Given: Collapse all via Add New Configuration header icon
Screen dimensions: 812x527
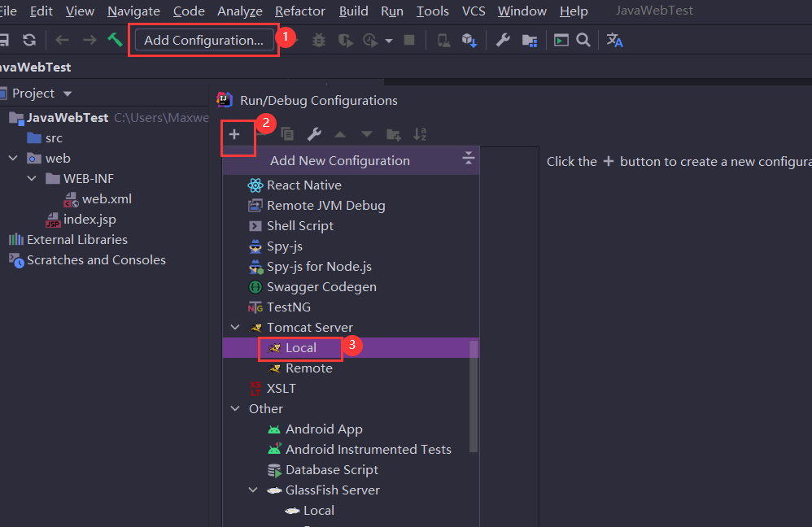Looking at the screenshot, I should (468, 159).
